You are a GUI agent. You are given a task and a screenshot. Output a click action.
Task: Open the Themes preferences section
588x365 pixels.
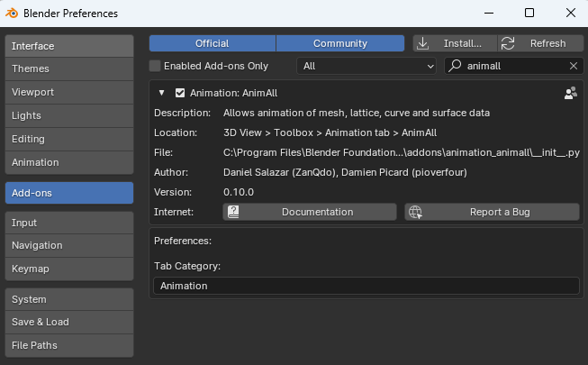click(69, 68)
